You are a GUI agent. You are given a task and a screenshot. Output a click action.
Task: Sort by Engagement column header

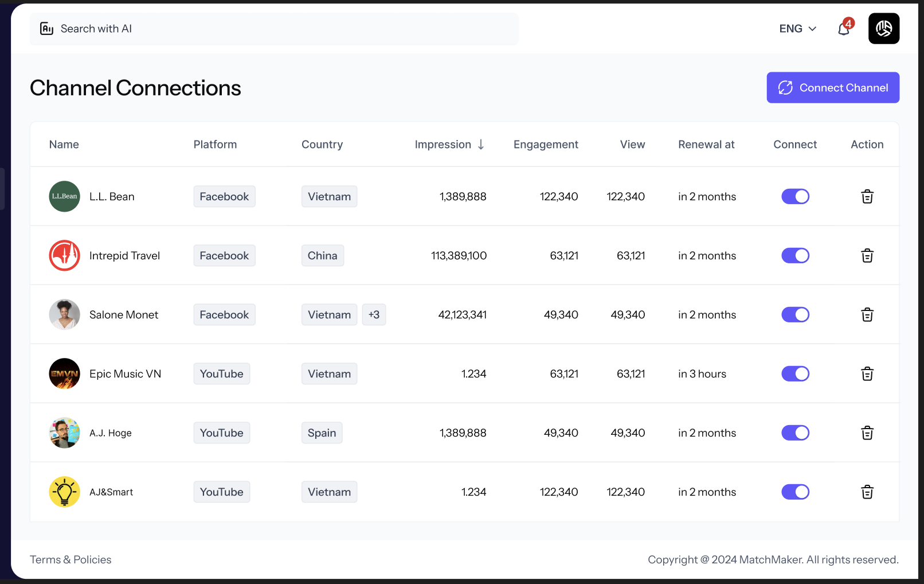point(546,145)
